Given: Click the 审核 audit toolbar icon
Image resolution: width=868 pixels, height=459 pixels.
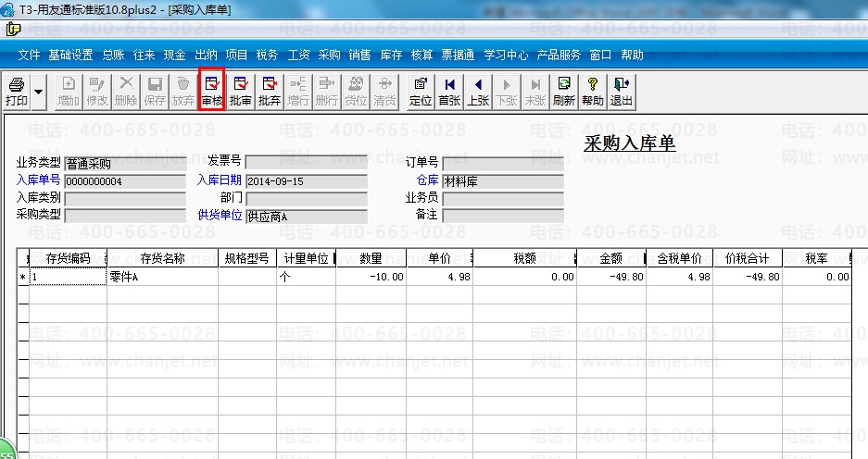Looking at the screenshot, I should (x=211, y=92).
